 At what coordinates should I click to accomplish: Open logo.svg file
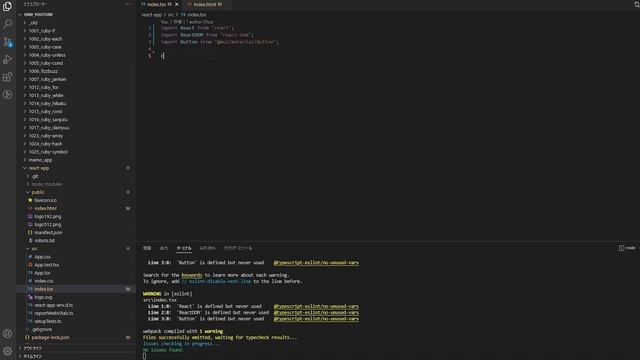[x=43, y=297]
